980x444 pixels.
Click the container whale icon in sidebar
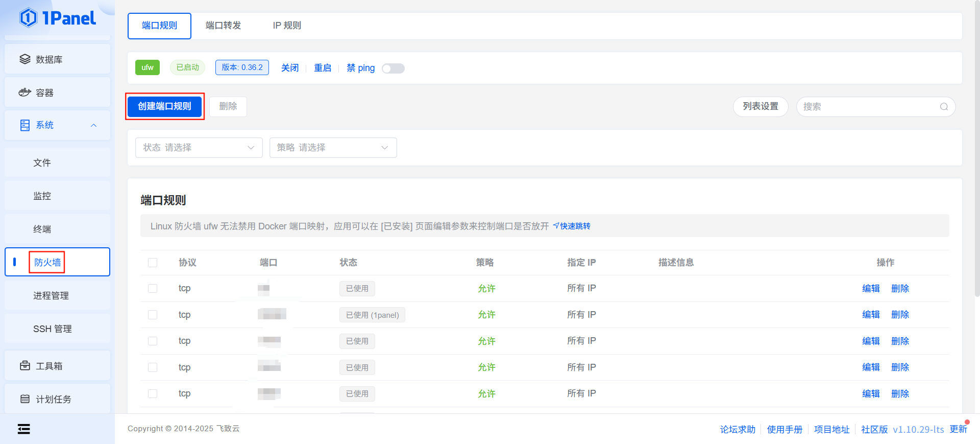point(25,92)
